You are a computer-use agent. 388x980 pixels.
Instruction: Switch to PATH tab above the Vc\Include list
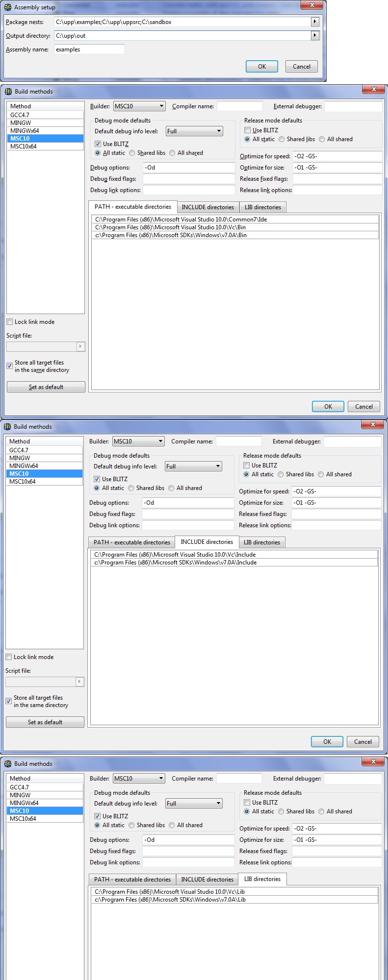point(131,542)
